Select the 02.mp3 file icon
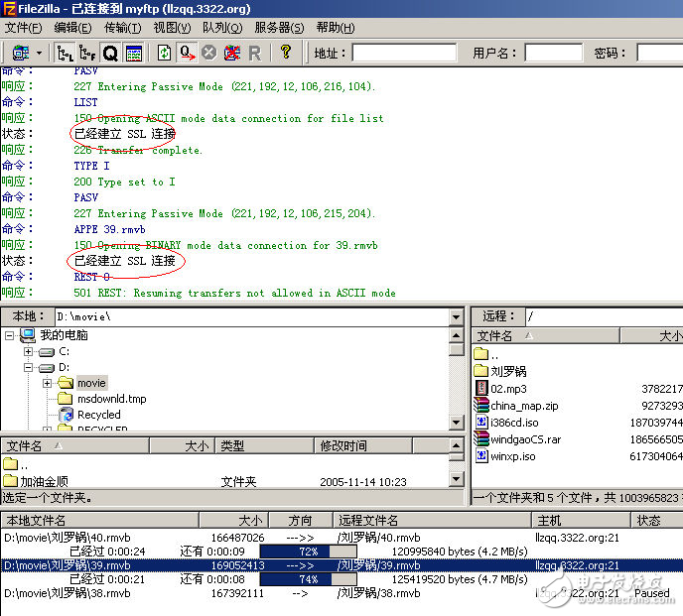This screenshot has width=683, height=616. pyautogui.click(x=481, y=388)
